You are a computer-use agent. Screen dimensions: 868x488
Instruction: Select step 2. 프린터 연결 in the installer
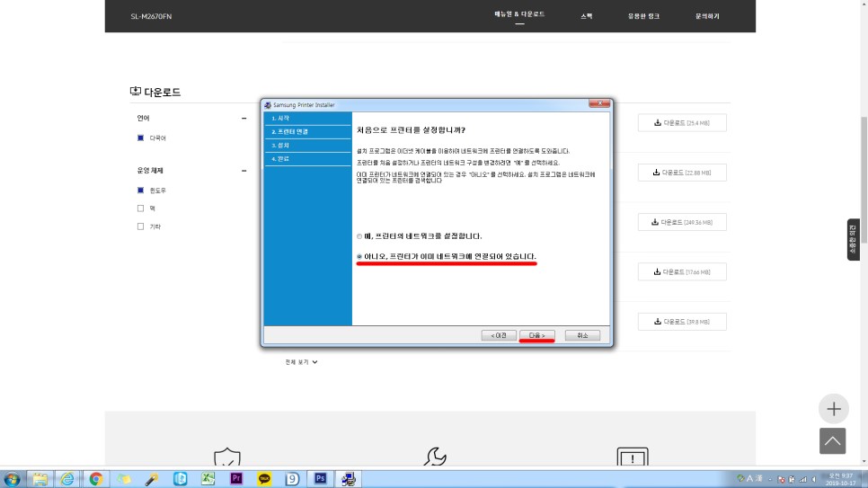click(x=308, y=132)
